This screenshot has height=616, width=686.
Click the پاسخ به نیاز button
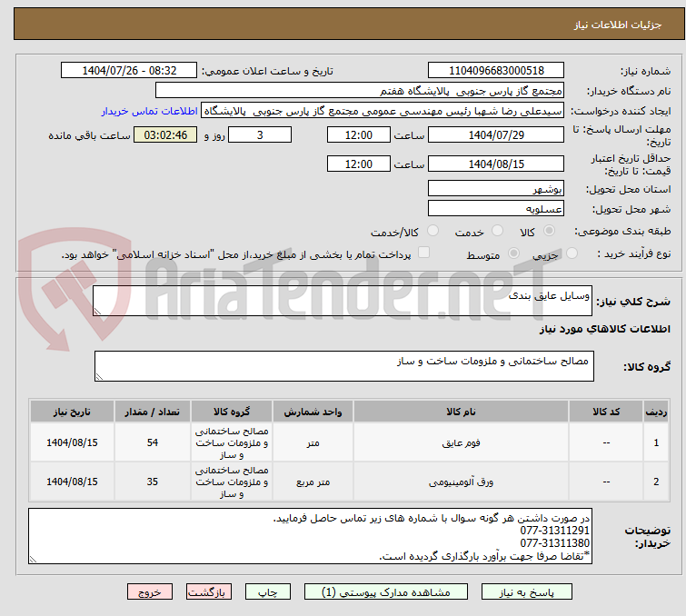point(527,592)
